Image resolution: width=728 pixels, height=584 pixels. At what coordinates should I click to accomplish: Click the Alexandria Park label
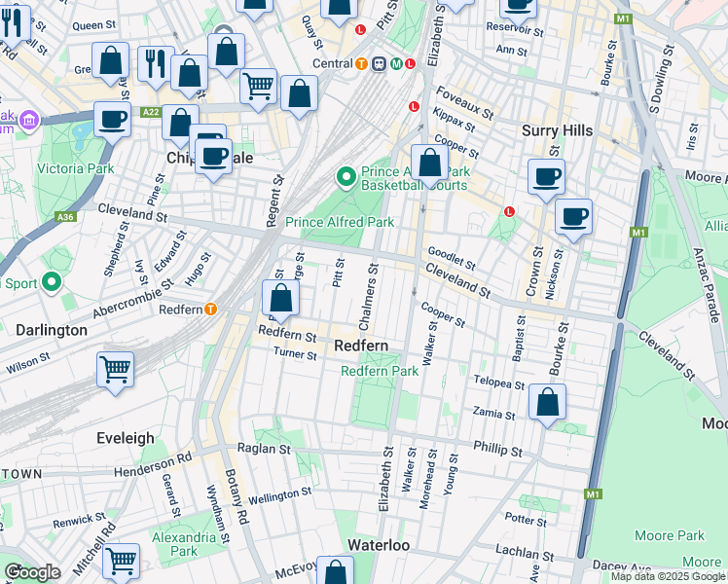(x=184, y=544)
